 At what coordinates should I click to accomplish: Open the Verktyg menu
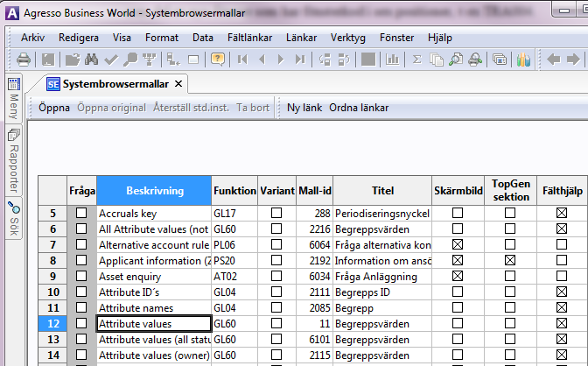[348, 38]
